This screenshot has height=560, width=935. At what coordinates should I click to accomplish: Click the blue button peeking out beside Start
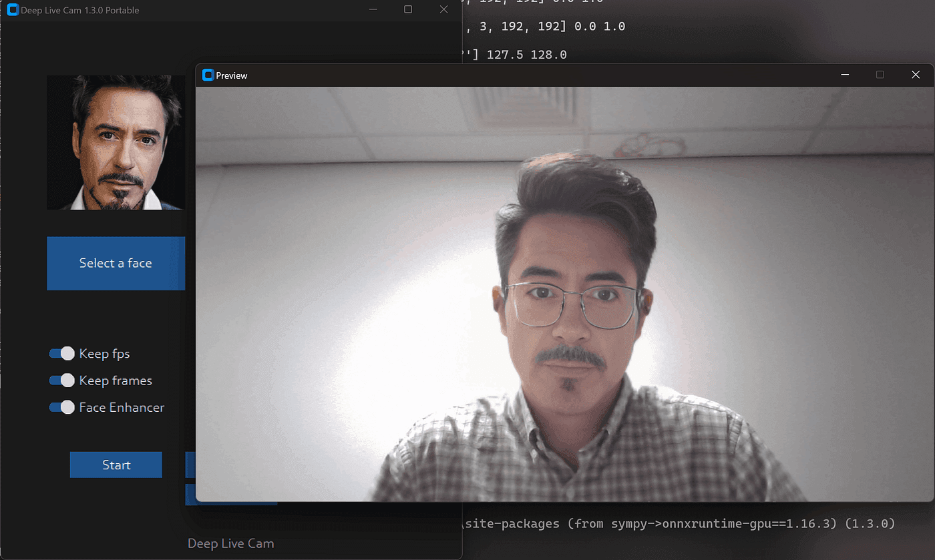coord(189,465)
